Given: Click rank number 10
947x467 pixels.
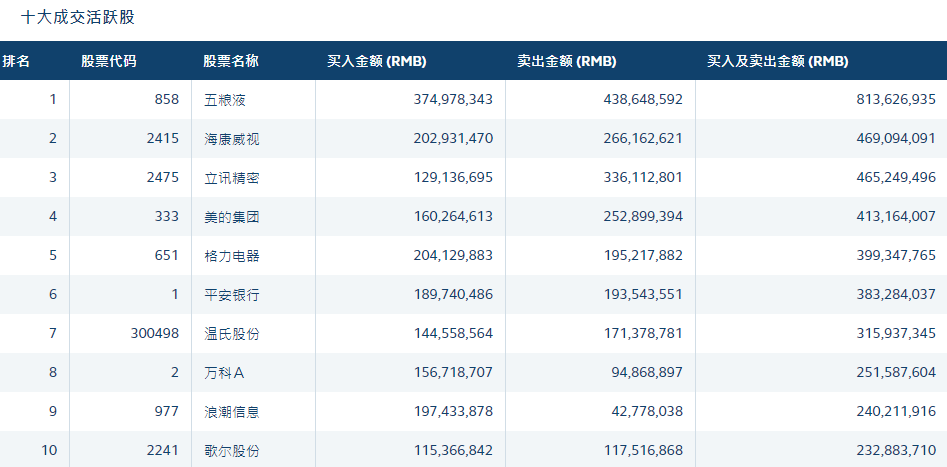Looking at the screenshot, I should (x=50, y=451).
